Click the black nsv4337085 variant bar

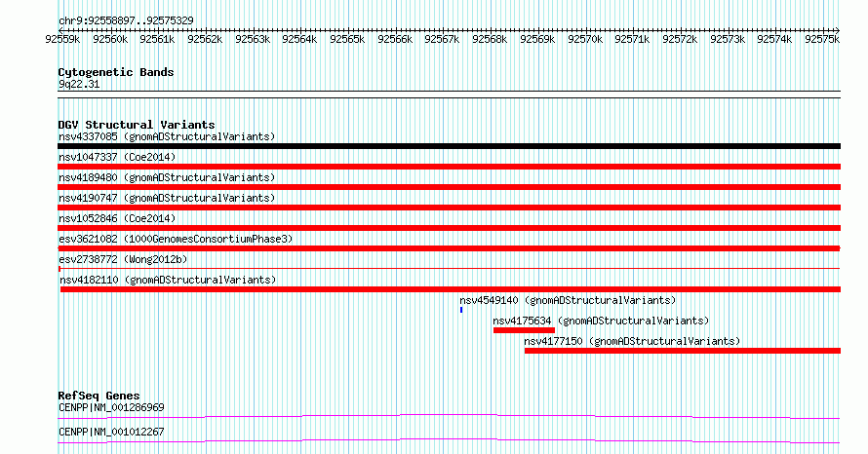click(449, 146)
